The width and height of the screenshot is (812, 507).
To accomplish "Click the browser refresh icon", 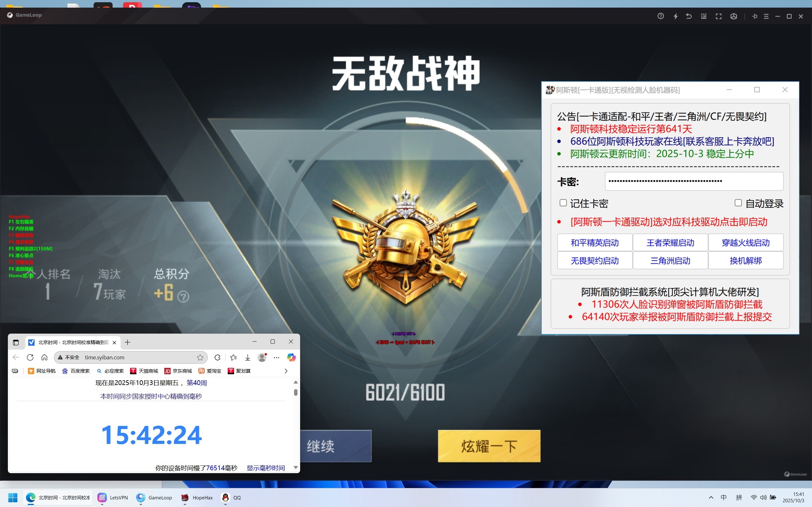I will [30, 357].
